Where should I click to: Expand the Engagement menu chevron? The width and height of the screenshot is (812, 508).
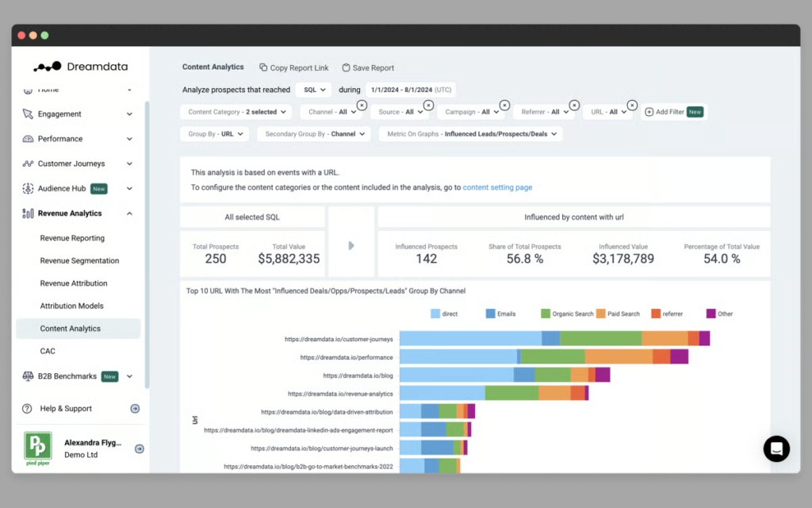tap(129, 114)
